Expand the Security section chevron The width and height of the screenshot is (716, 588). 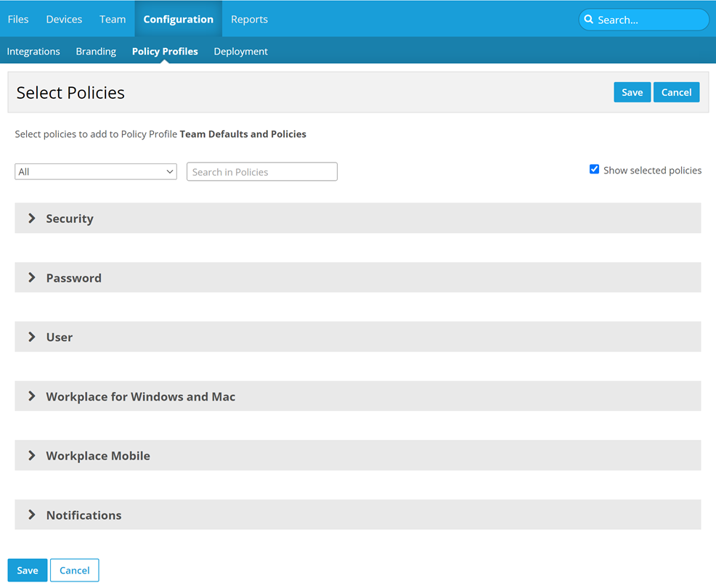[32, 219]
